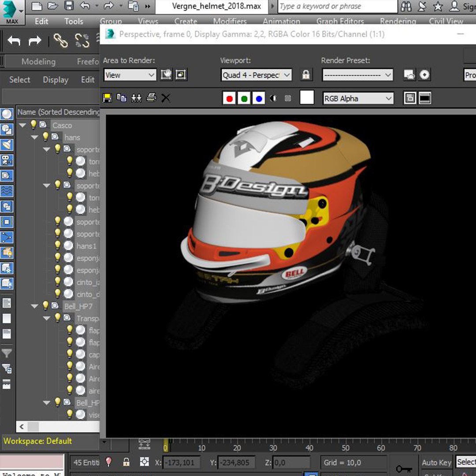Toggle the viewport lock to render
This screenshot has height=476, width=476.
(306, 74)
